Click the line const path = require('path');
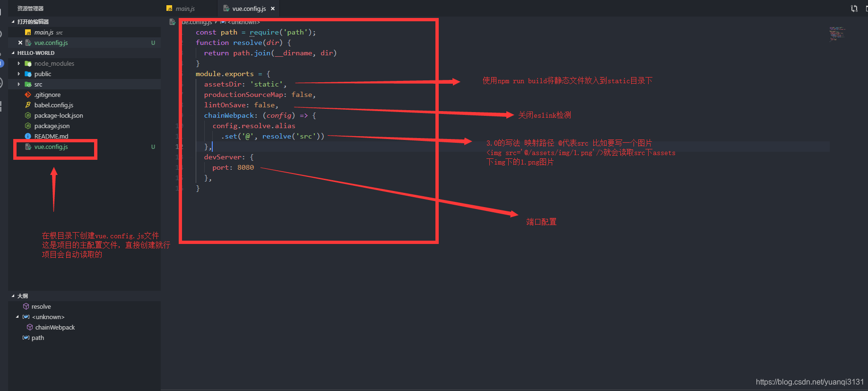 256,32
